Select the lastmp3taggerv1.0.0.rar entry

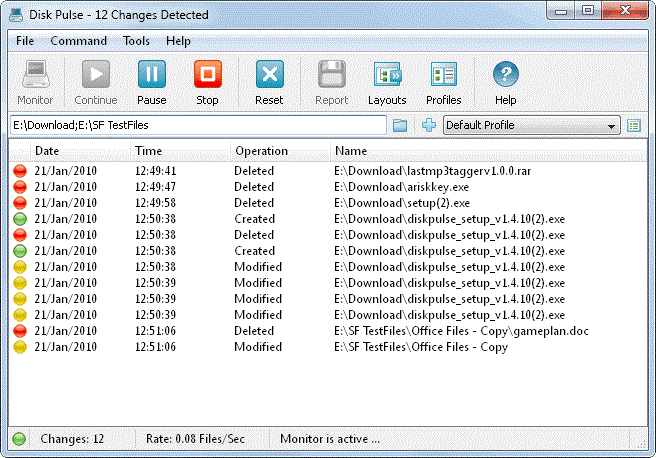click(432, 171)
